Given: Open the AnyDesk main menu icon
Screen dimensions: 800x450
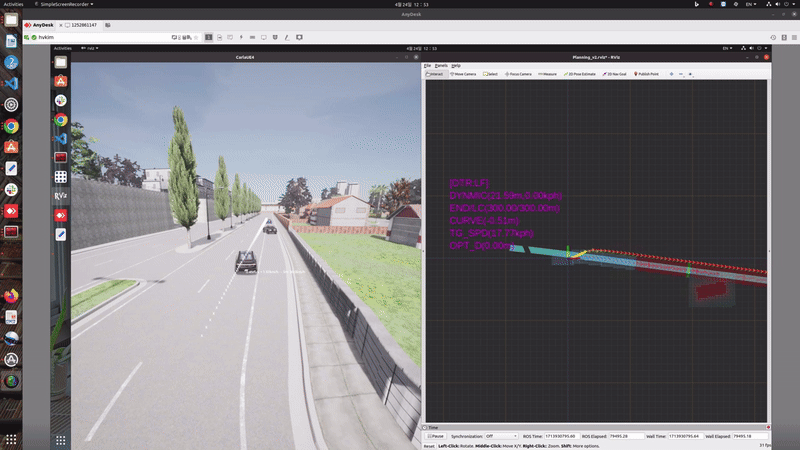Looking at the screenshot, I should coord(794,37).
